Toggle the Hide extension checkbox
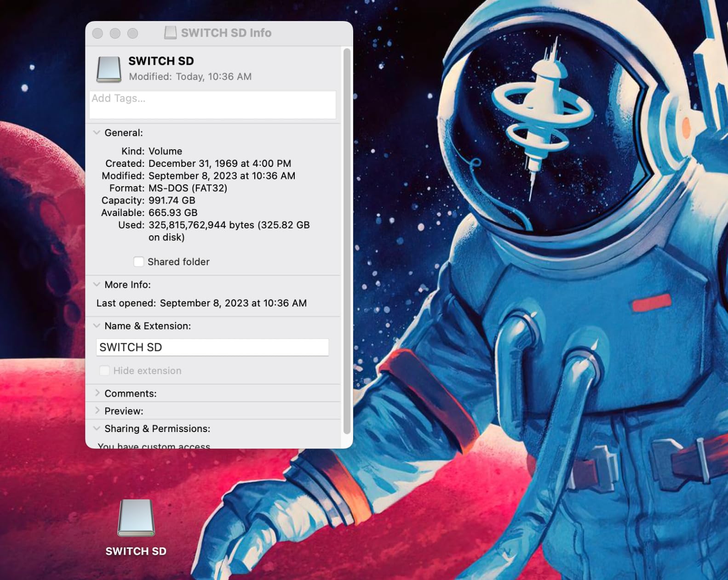The image size is (728, 580). pyautogui.click(x=105, y=370)
